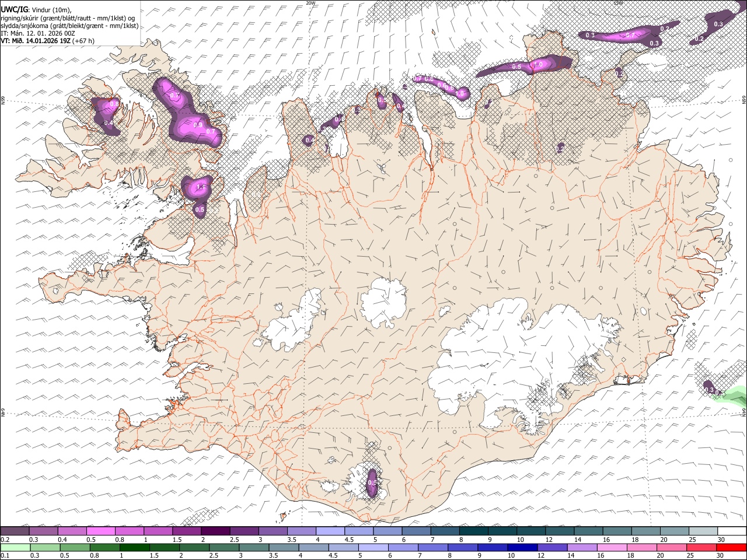Click the pale green legend swatch labeled 0.1
Image resolution: width=747 pixels, height=560 pixels.
click(15, 547)
